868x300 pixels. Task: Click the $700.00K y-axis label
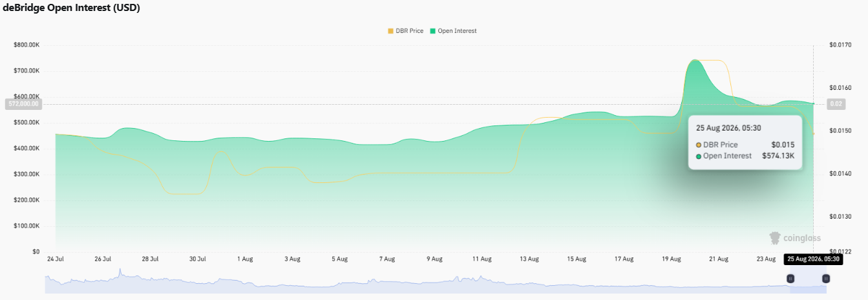coord(26,70)
